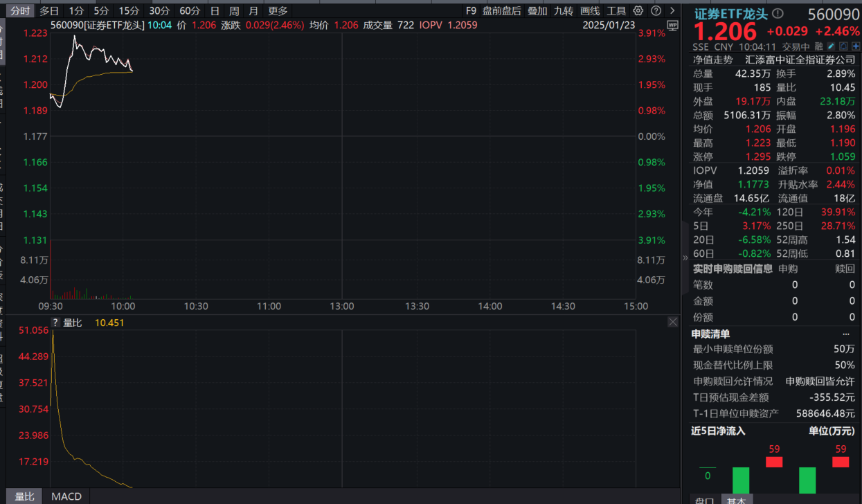Toggle the 叠加 overlay option
The height and width of the screenshot is (504, 862).
[x=537, y=11]
